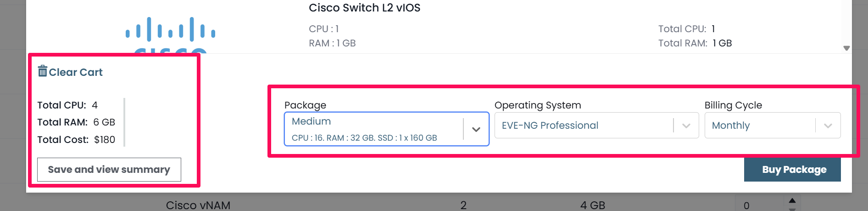Image resolution: width=868 pixels, height=211 pixels.
Task: Click the Cisco vNAM row name
Action: tap(198, 205)
